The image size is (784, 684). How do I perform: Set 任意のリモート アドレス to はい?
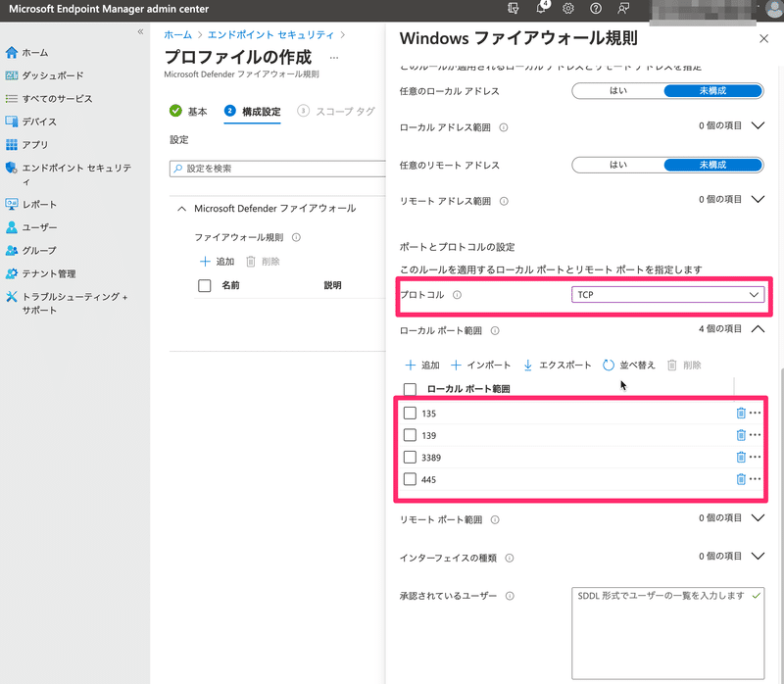pyautogui.click(x=618, y=165)
